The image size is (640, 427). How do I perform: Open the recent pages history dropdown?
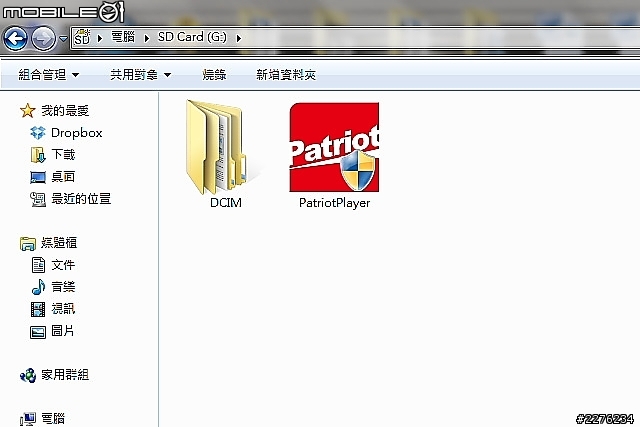coord(63,39)
